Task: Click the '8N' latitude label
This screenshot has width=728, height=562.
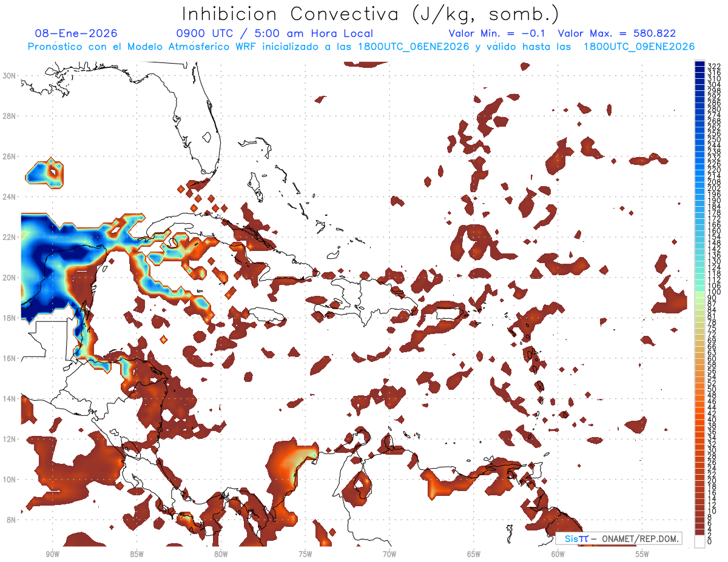Action: [10, 520]
